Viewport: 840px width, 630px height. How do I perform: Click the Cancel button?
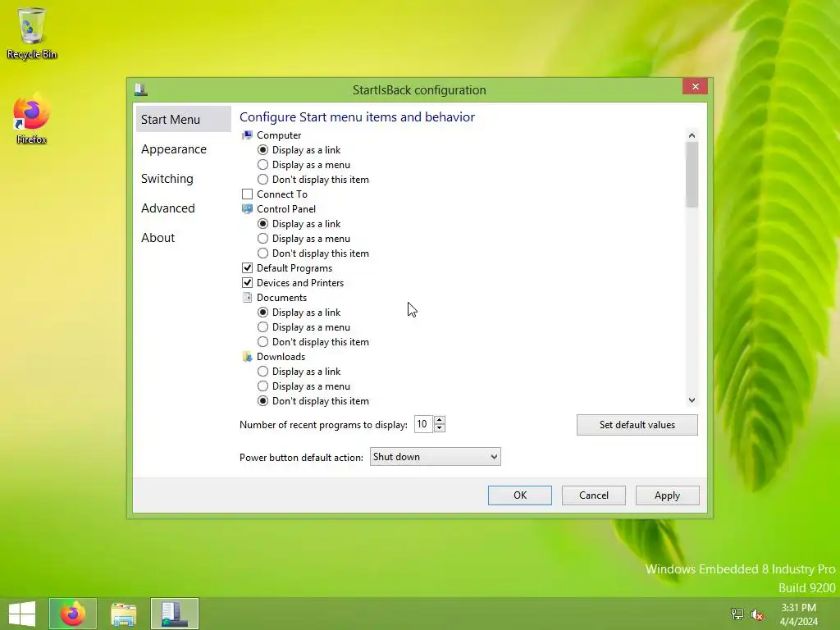pos(594,495)
